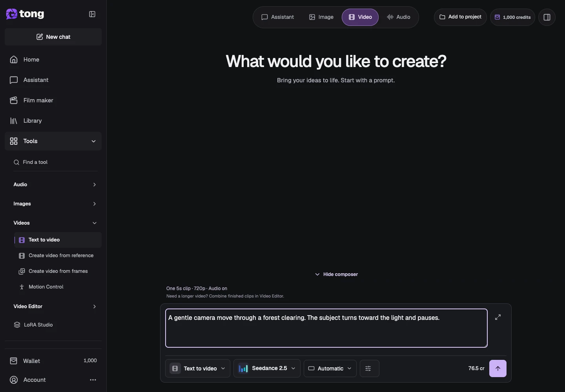Open LoRA Studio tool

tap(53, 325)
